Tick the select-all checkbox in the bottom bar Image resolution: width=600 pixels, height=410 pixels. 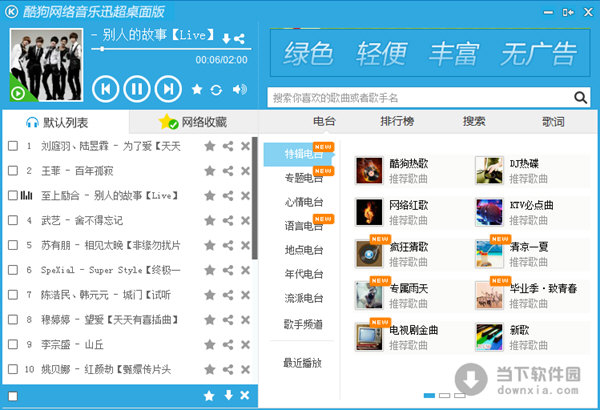(x=13, y=396)
